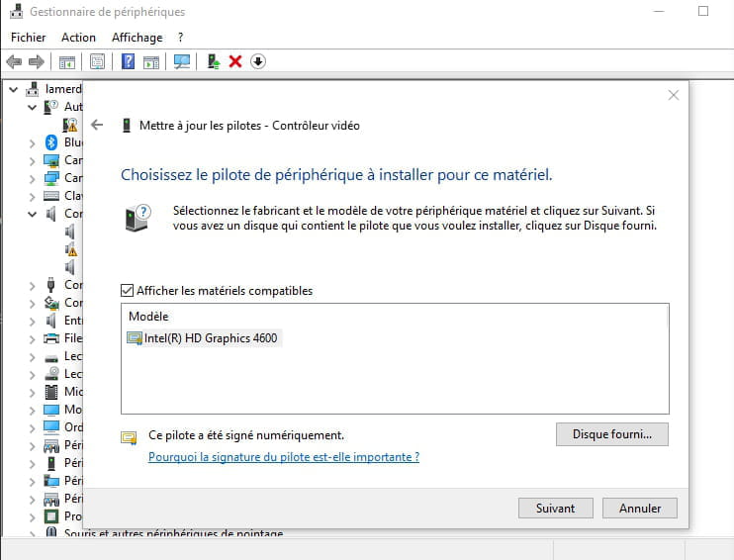Image resolution: width=734 pixels, height=560 pixels.
Task: Toggle the console tree toolbar icon
Action: (x=67, y=61)
